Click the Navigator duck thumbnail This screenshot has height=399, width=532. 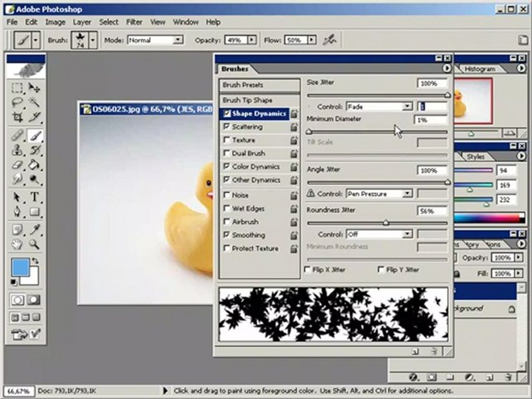point(472,101)
